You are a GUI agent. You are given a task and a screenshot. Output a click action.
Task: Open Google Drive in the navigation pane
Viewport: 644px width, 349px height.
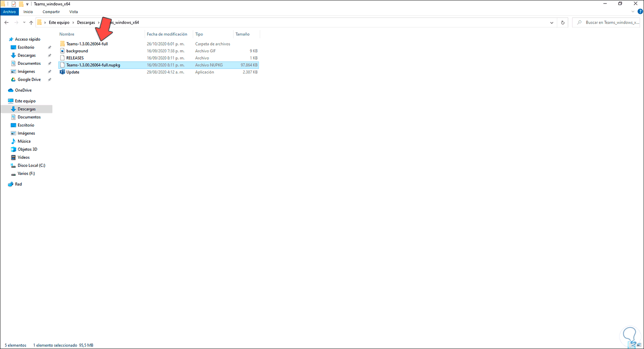(x=29, y=79)
